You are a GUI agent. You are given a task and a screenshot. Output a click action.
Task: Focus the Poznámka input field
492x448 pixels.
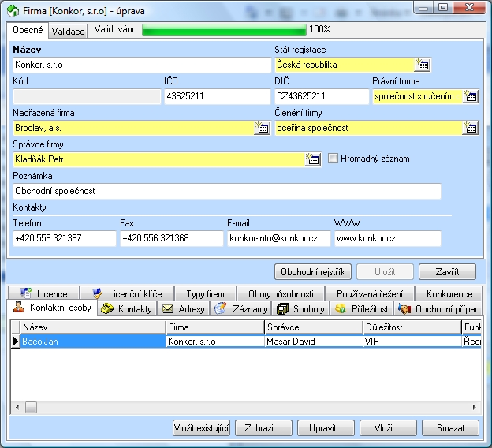[x=227, y=191]
